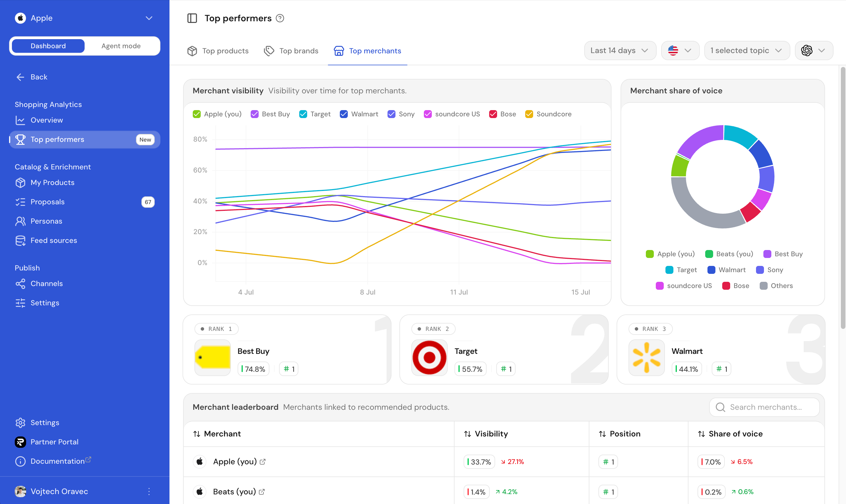Image resolution: width=846 pixels, height=504 pixels.
Task: Click the search magnifier icon in leaderboard
Action: coord(720,407)
